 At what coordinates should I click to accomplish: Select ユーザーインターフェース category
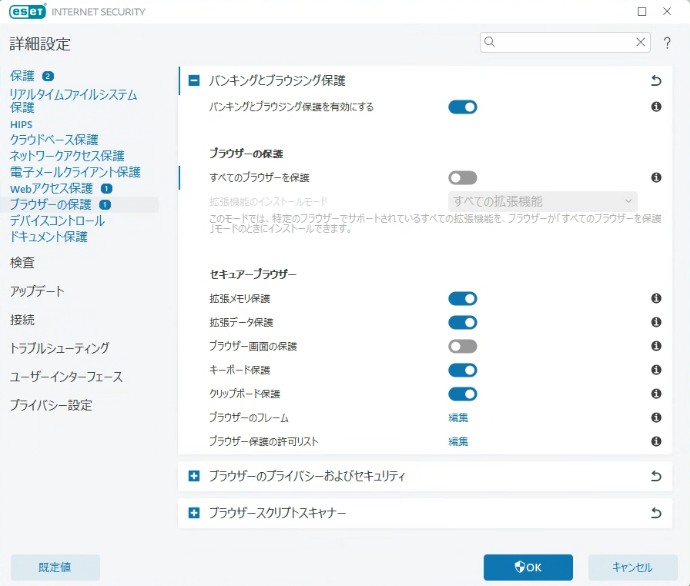[x=66, y=377]
